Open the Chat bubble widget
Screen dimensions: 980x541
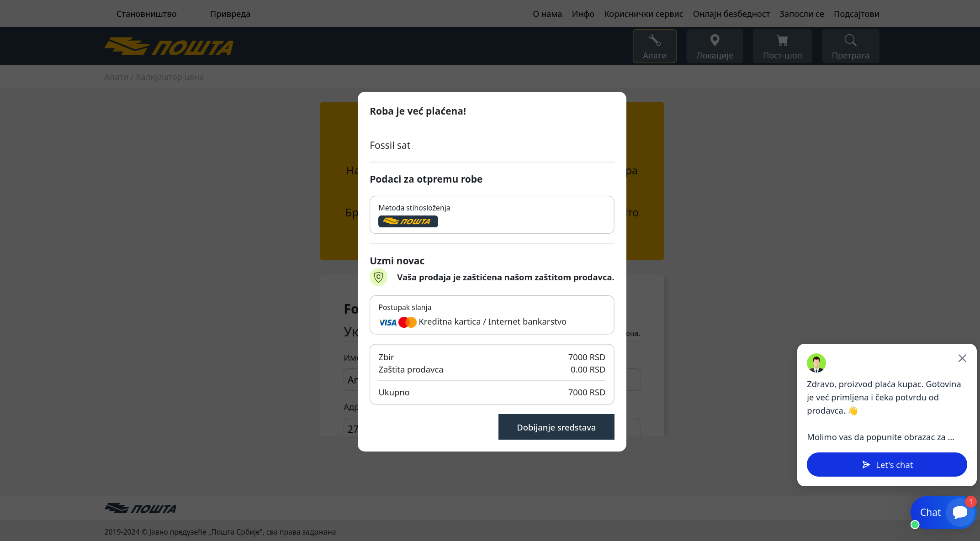click(943, 513)
